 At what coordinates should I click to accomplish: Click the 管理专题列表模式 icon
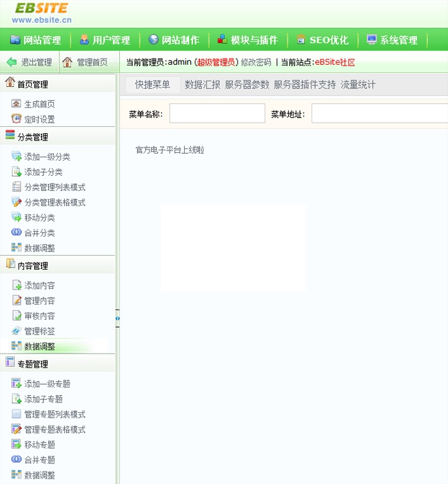16,414
